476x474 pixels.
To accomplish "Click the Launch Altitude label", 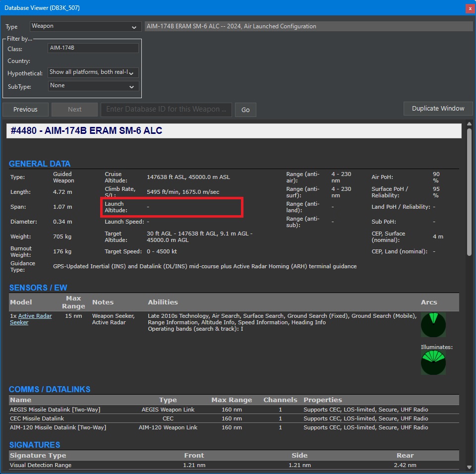I will (x=116, y=207).
